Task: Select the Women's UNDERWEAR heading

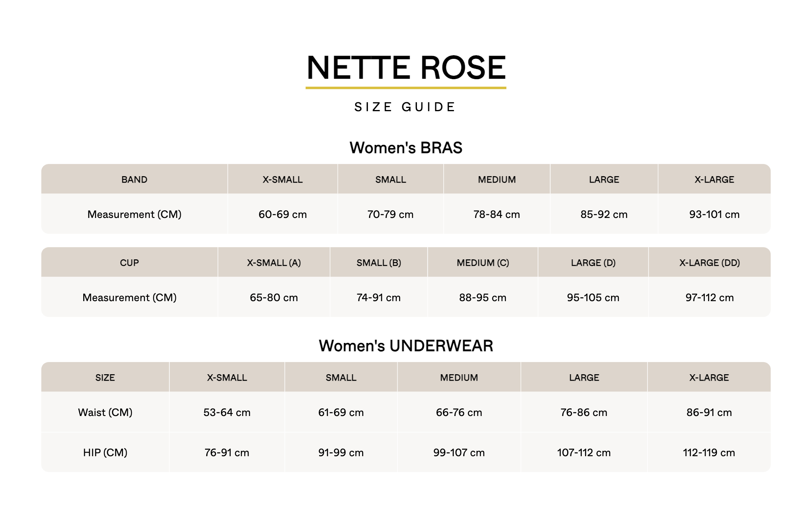Action: tap(406, 346)
